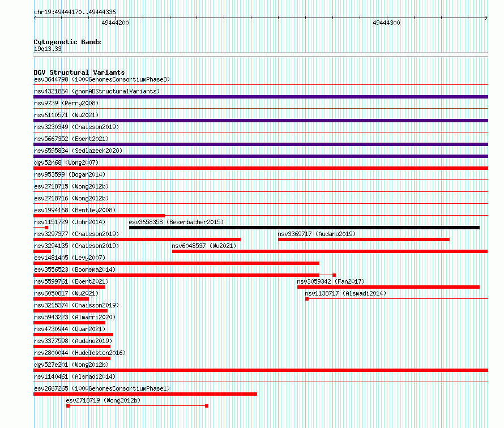Open variant nsv5667352 (Ebert2021)
504x428 pixels.
71,139
